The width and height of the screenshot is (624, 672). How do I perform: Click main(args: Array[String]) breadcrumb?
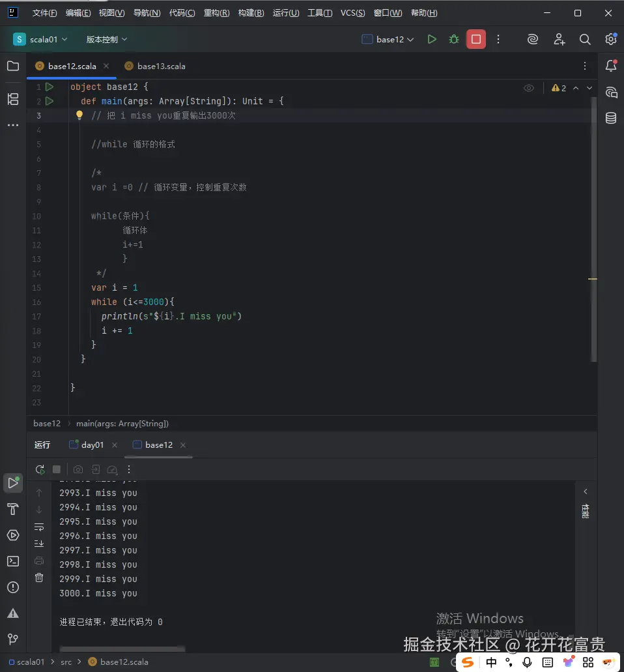pyautogui.click(x=122, y=424)
